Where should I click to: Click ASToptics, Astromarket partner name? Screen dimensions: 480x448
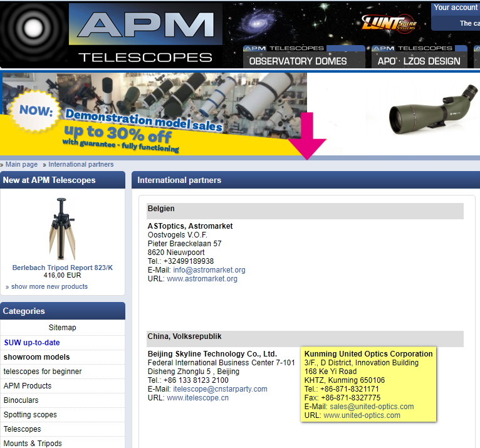[190, 226]
